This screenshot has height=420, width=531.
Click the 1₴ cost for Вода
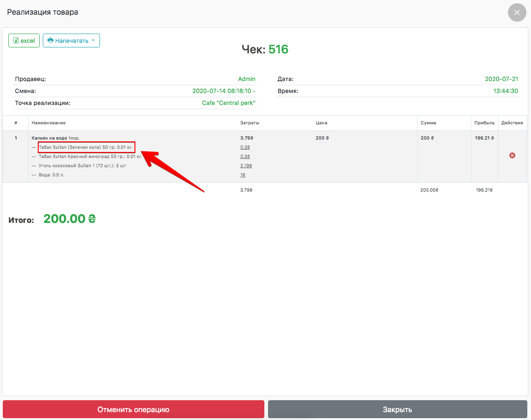click(x=243, y=175)
